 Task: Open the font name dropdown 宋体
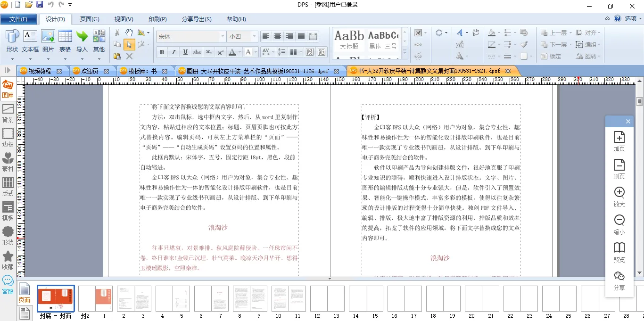pyautogui.click(x=223, y=36)
